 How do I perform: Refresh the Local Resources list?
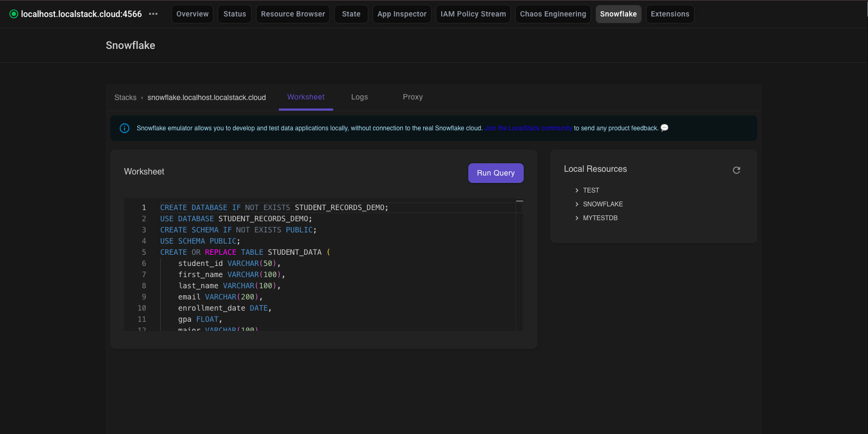pyautogui.click(x=737, y=170)
